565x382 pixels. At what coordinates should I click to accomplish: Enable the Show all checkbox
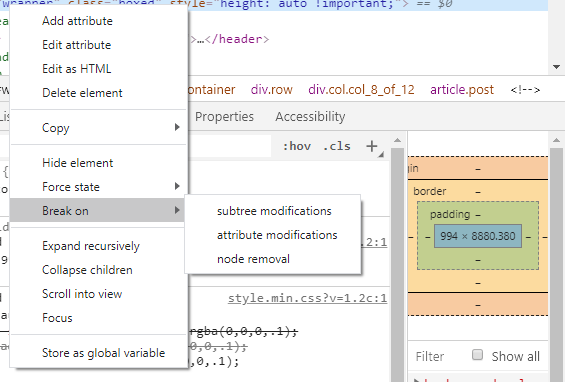477,355
